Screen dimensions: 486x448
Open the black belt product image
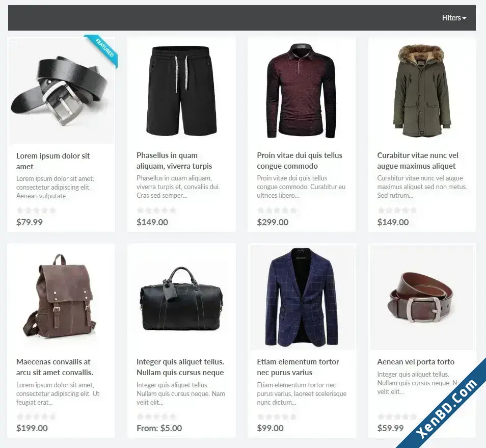tap(61, 91)
